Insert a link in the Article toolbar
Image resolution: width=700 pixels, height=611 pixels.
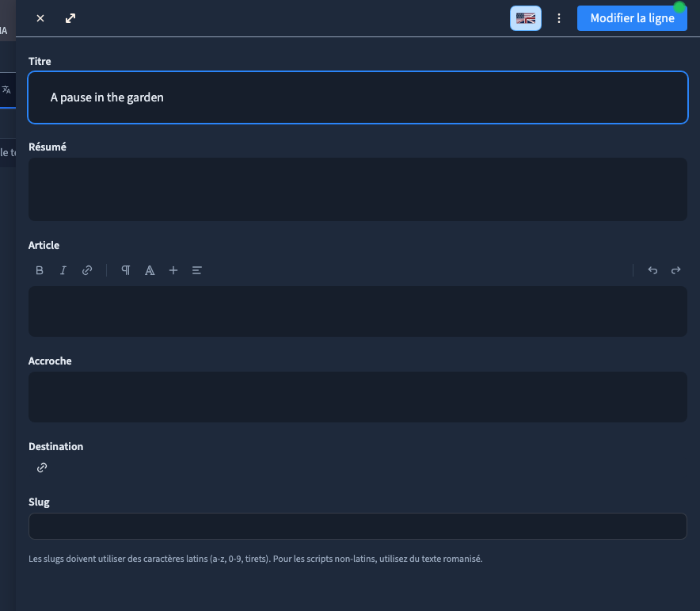click(87, 270)
